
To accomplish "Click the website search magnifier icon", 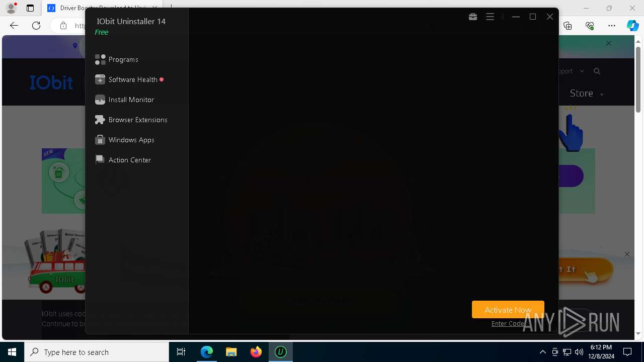I will [597, 71].
